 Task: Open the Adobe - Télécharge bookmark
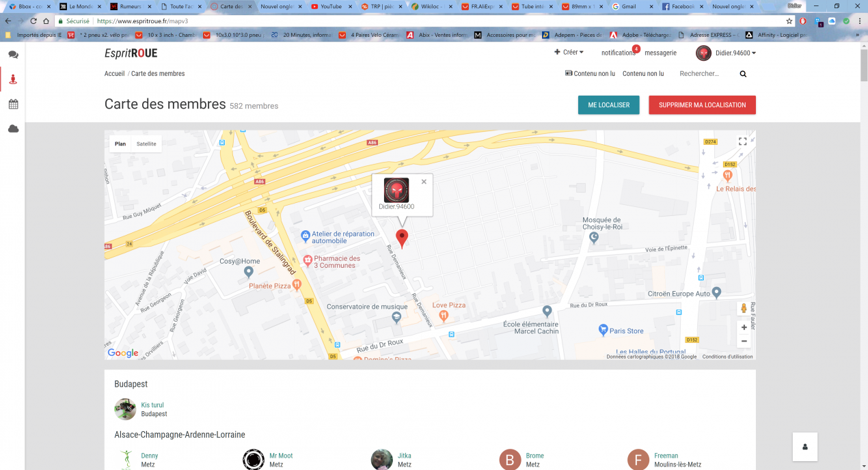[x=642, y=35]
